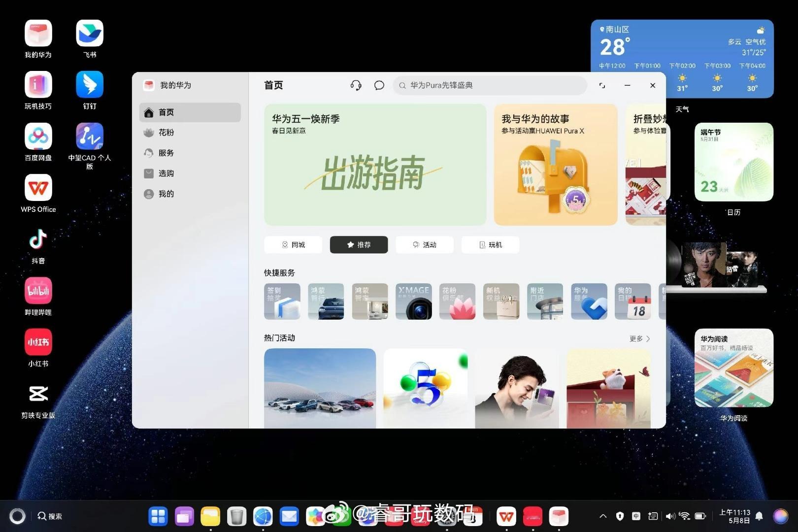Launch 中望CAD 个人版 from the desktop

[90, 146]
